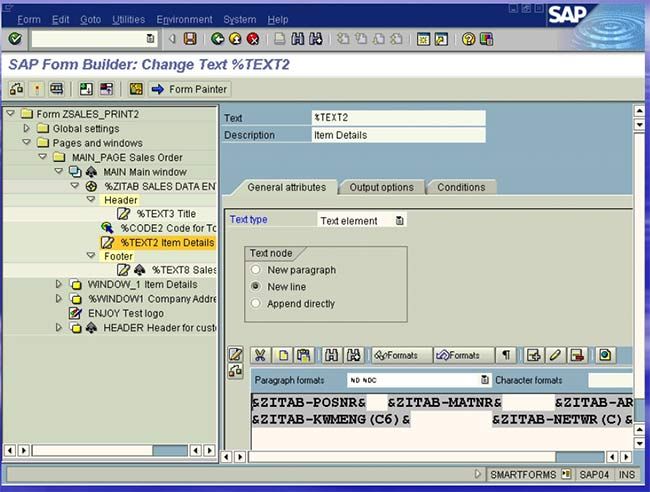This screenshot has width=650, height=492.
Task: Click the Save floppy disk icon
Action: [x=190, y=39]
